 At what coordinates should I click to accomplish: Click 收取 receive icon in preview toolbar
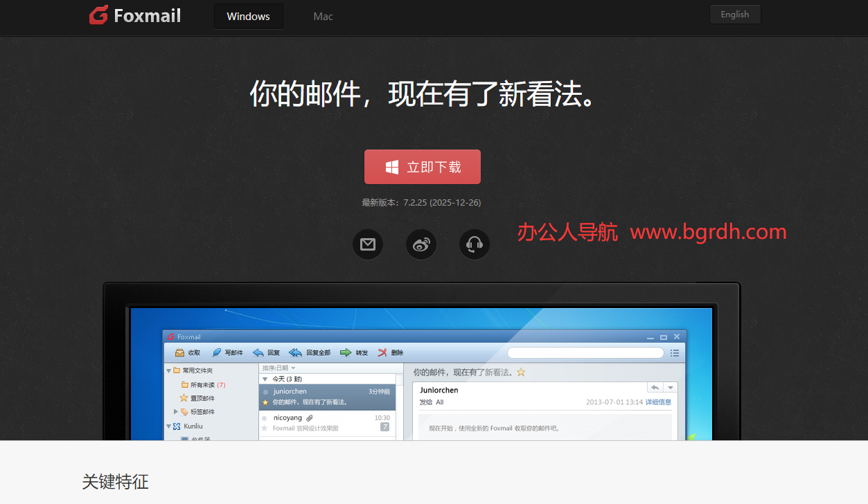click(x=179, y=353)
